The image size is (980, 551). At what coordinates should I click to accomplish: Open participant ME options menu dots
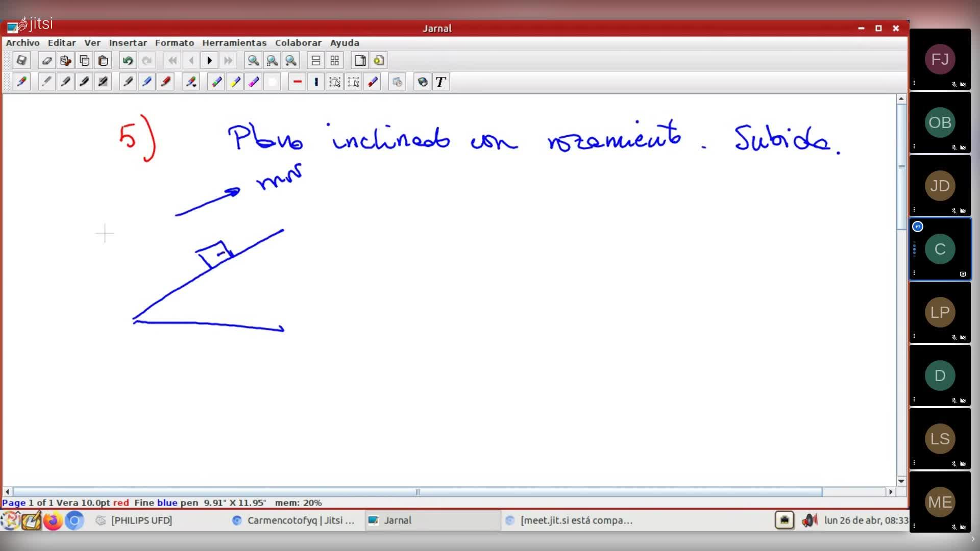pyautogui.click(x=914, y=525)
